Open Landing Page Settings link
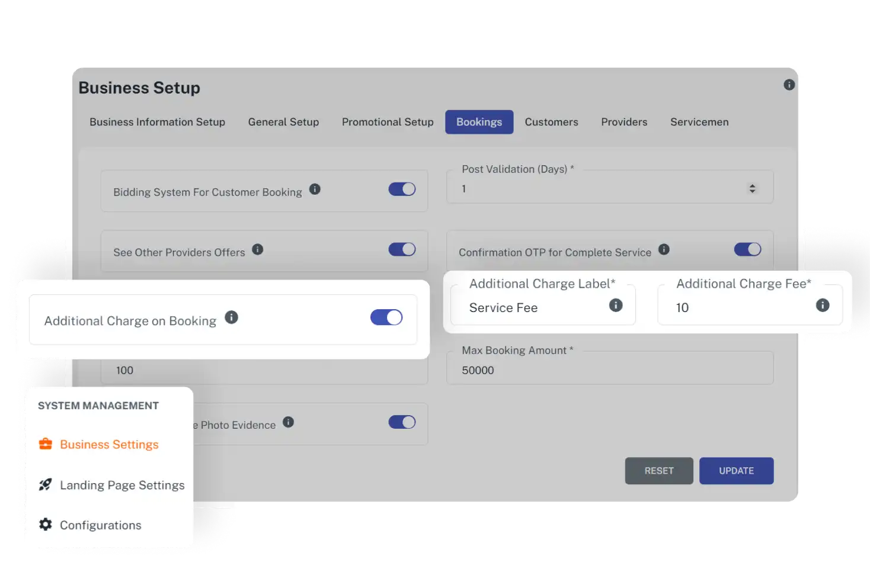The width and height of the screenshot is (870, 588). [x=122, y=485]
